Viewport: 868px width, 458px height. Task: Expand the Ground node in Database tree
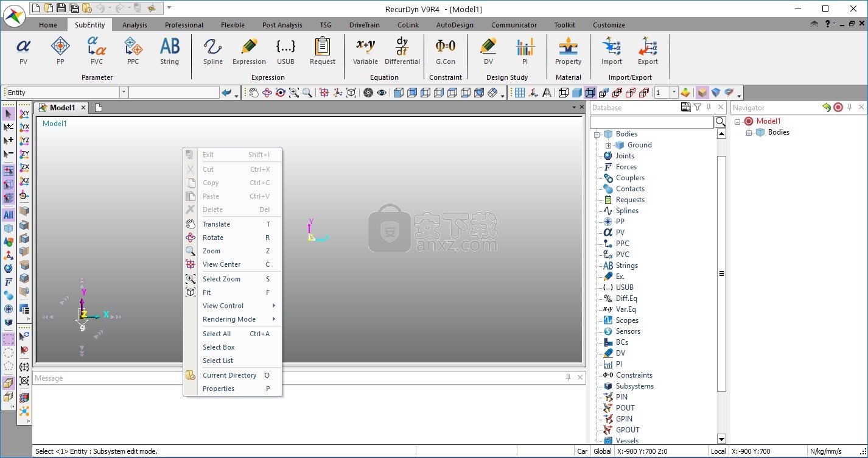pos(608,145)
